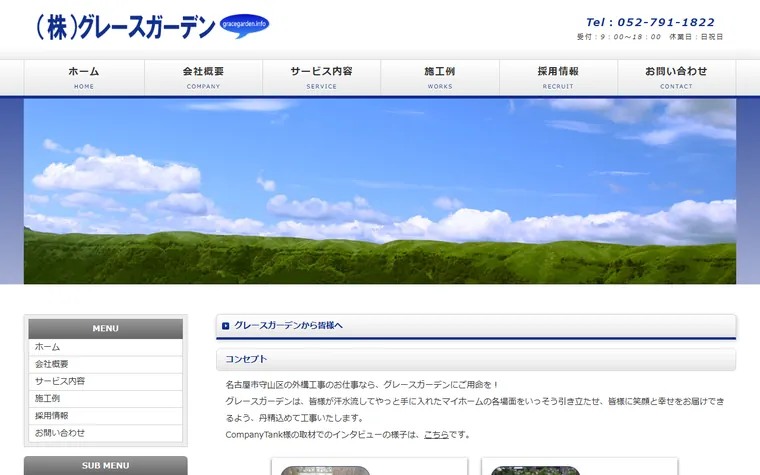760x475 pixels.
Task: Open the ホーム HOME navigation tab
Action: [x=84, y=78]
